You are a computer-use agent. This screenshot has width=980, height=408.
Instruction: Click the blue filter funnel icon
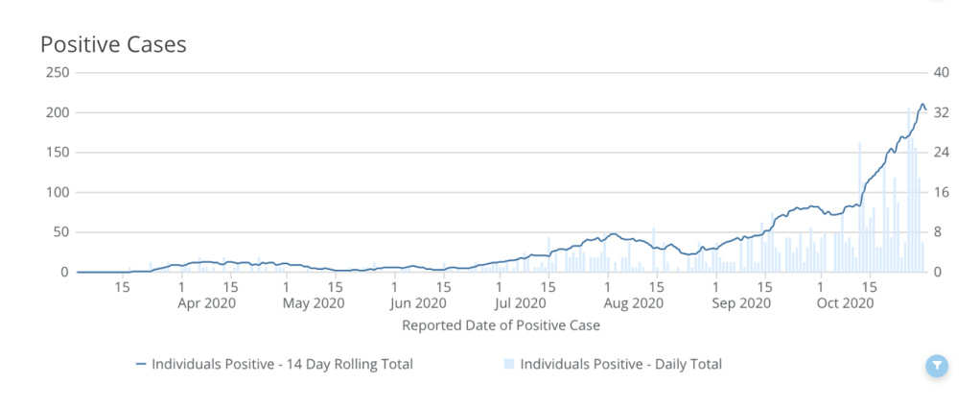tap(937, 365)
